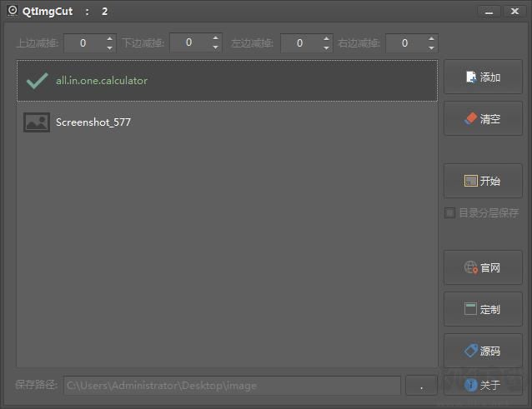Click the green checkmark beside all.in.one.calculator

(x=37, y=81)
